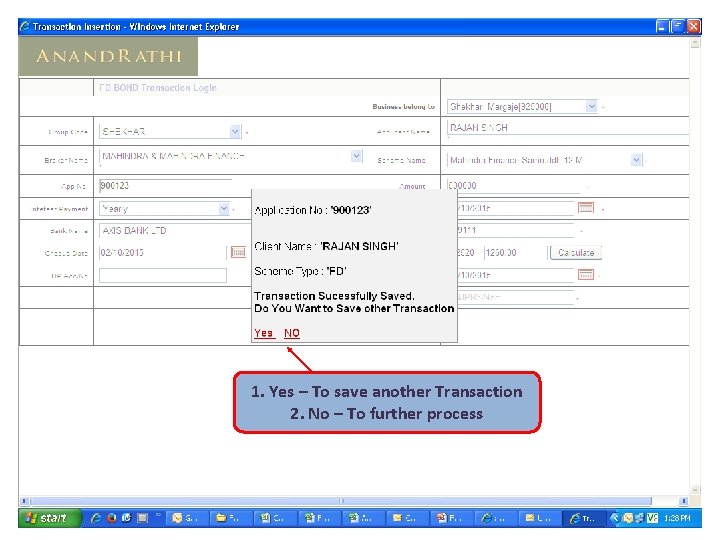Click the third quick launch icon after Firefox
This screenshot has width=720, height=540.
pos(142,518)
